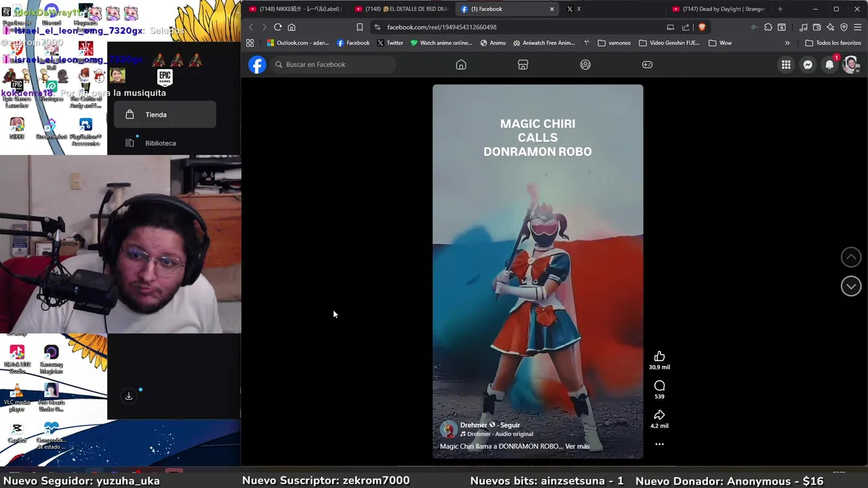Image resolution: width=868 pixels, height=488 pixels.
Task: Open the Facebook menu grid icon
Action: tap(786, 64)
